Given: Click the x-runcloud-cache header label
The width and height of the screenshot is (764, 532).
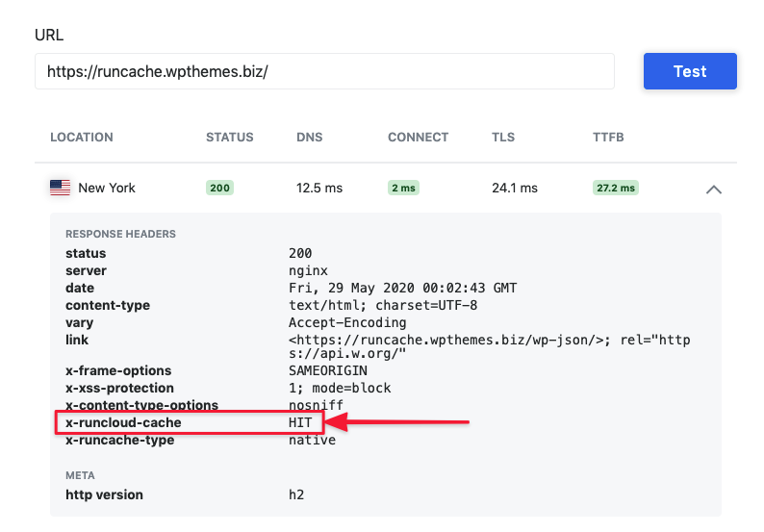Looking at the screenshot, I should [x=123, y=422].
